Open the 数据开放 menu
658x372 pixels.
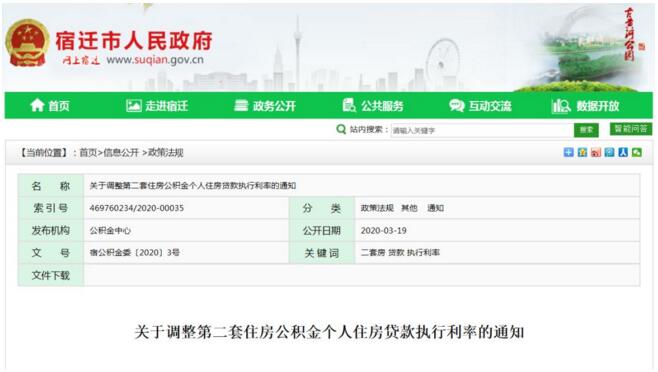[585, 105]
